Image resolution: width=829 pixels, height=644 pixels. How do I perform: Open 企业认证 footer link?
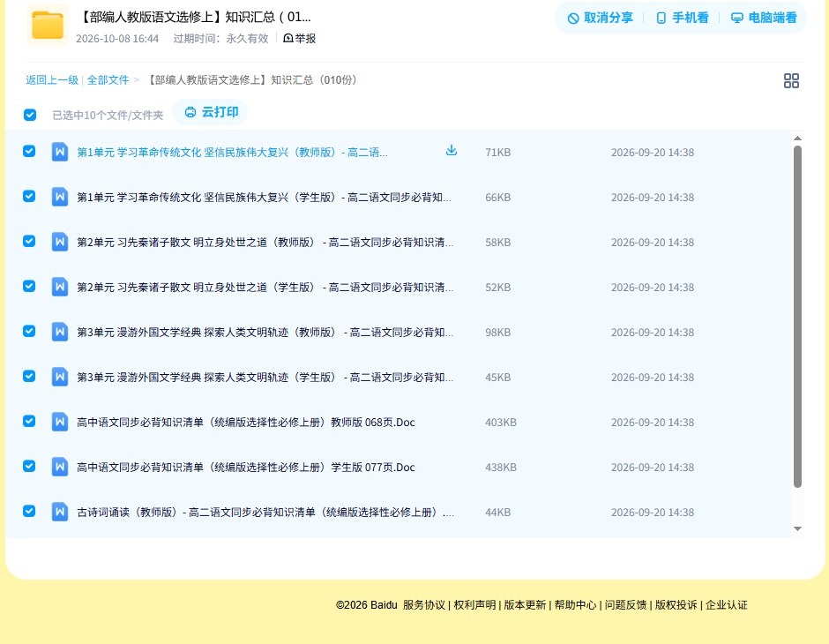[x=727, y=605]
